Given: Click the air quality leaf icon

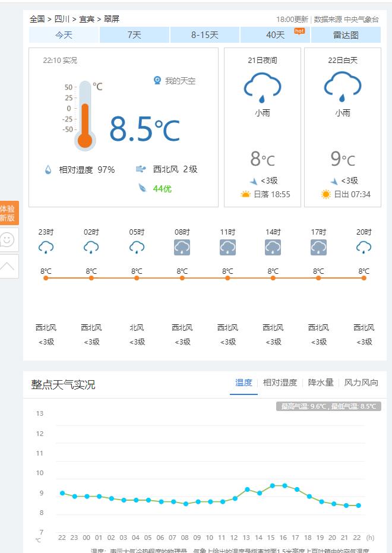Looking at the screenshot, I should 142,188.
